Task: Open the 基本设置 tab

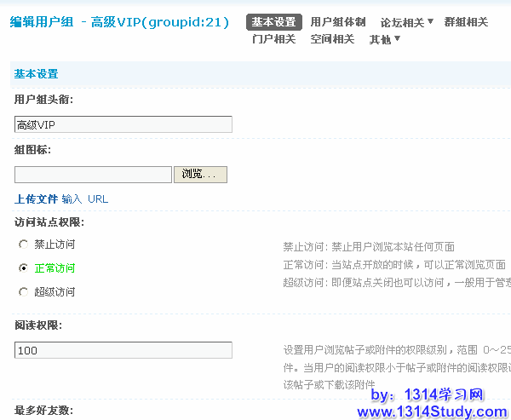Action: pos(274,22)
